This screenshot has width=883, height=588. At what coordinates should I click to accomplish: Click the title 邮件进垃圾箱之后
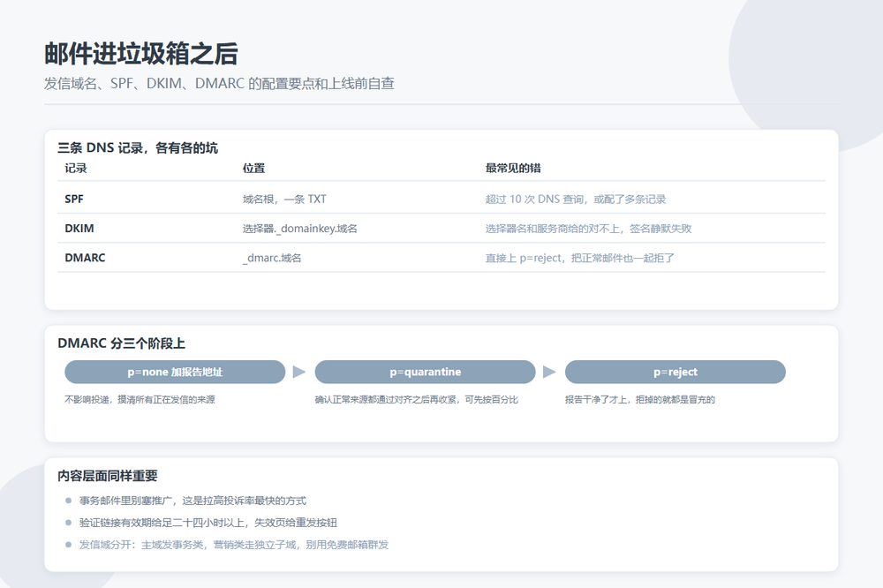click(140, 54)
